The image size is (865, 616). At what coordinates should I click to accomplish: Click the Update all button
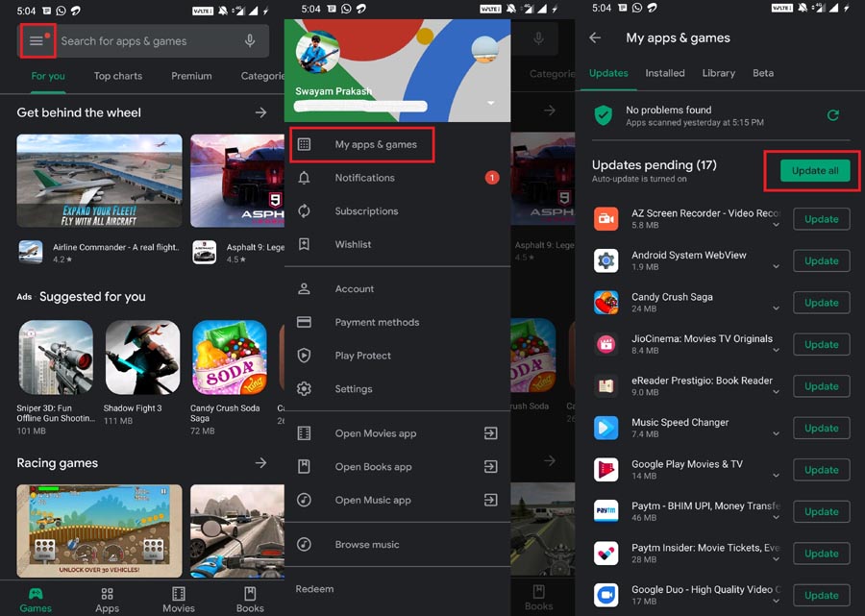[x=815, y=170]
